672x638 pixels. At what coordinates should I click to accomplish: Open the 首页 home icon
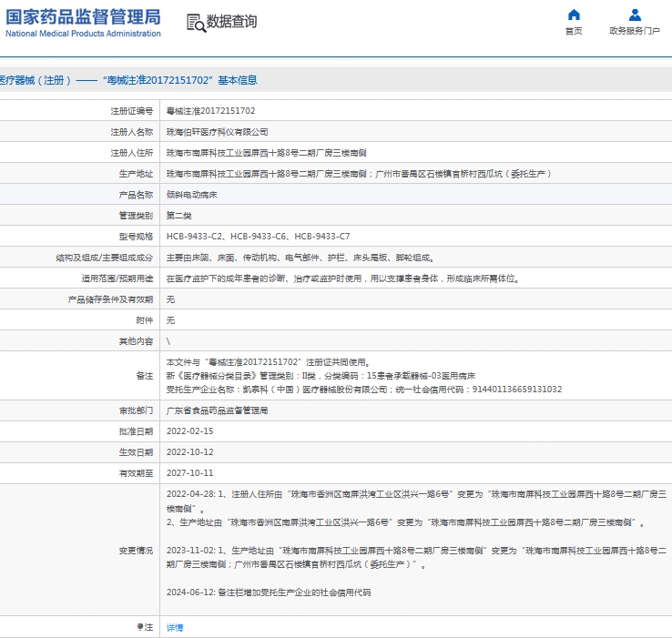click(574, 15)
